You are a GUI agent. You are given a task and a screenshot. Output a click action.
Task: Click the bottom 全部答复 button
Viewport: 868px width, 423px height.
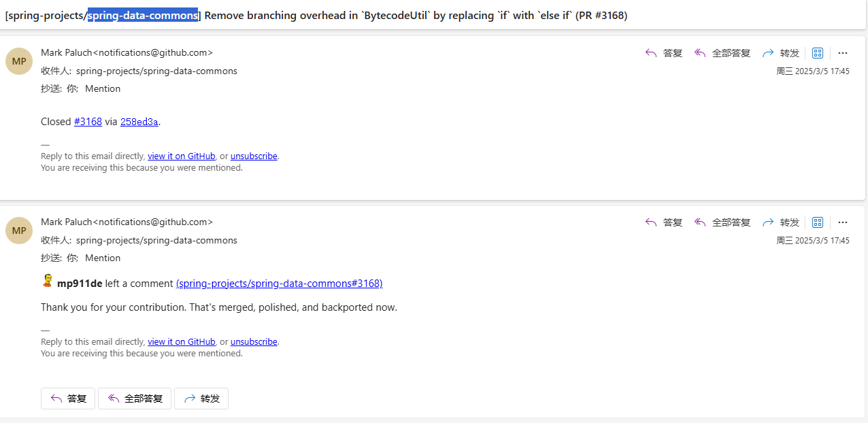(x=135, y=399)
